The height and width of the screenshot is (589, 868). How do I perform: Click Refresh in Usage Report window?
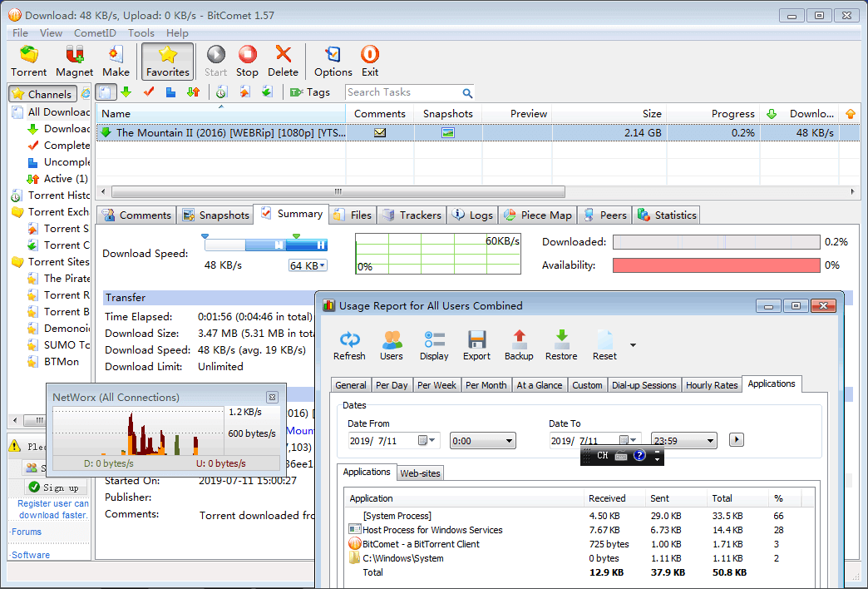(349, 346)
